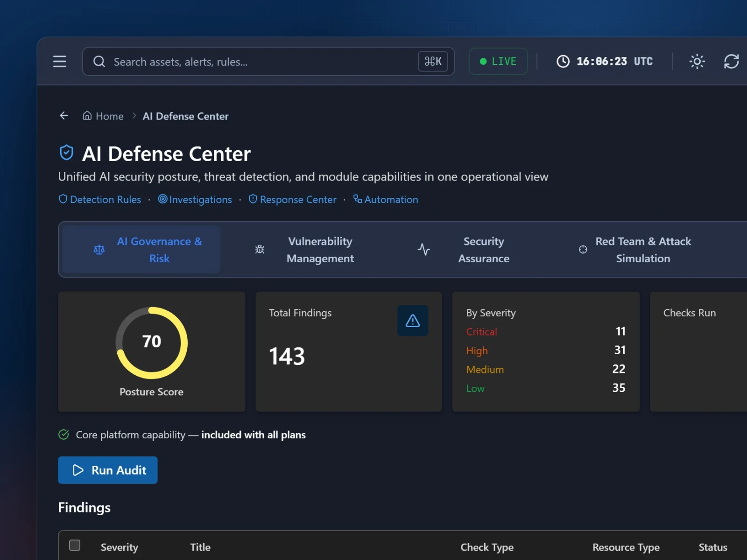Click the High severity row
747x560 pixels.
pyautogui.click(x=546, y=350)
